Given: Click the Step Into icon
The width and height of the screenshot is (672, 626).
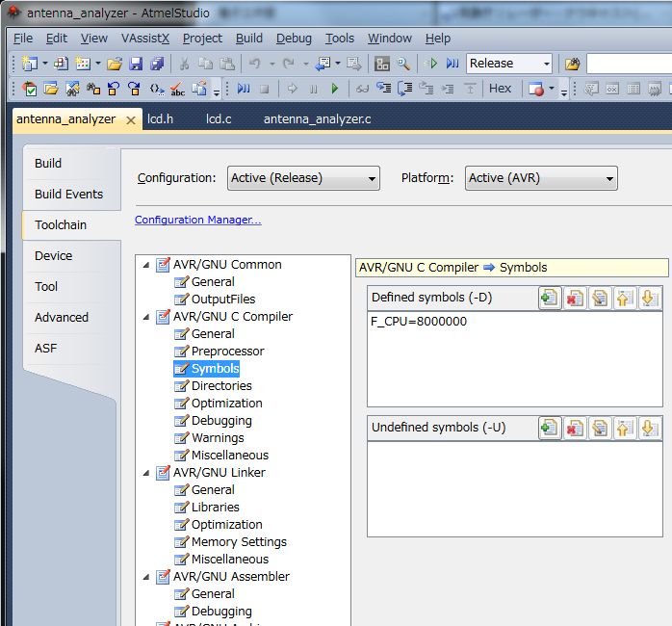Looking at the screenshot, I should 383,89.
